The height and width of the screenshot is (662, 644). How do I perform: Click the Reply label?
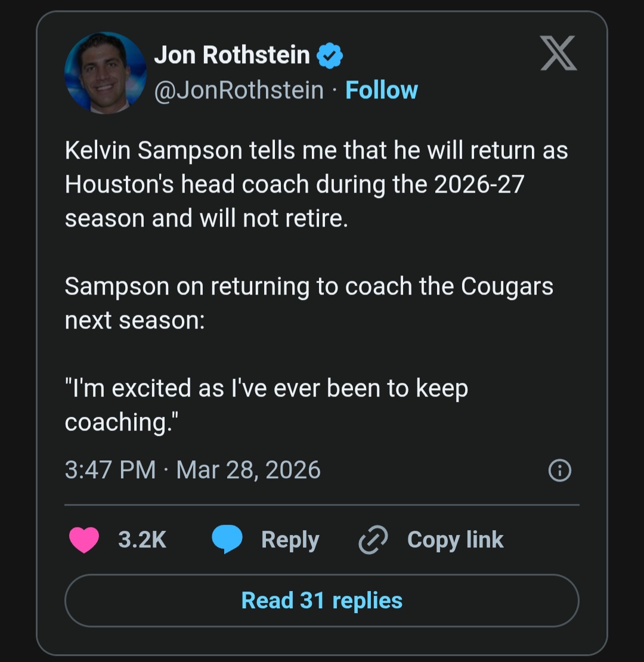tap(290, 540)
